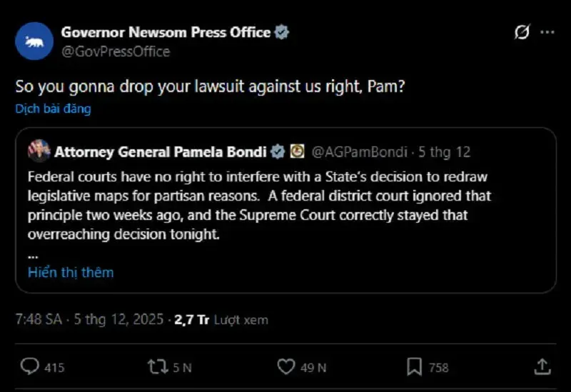Open the Attorney General Pamela Bondi name
The height and width of the screenshot is (392, 571).
click(x=161, y=151)
